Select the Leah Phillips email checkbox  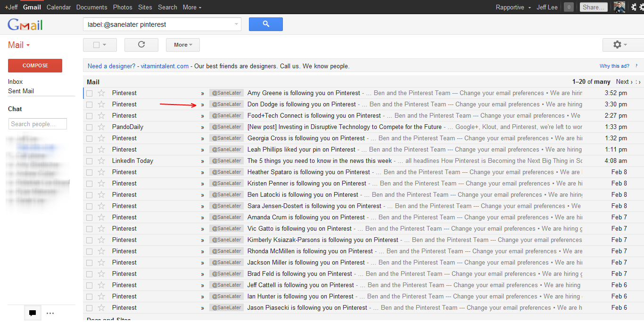(x=90, y=150)
